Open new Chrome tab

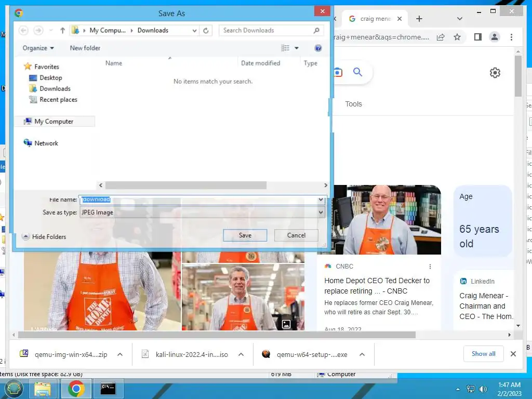419,19
